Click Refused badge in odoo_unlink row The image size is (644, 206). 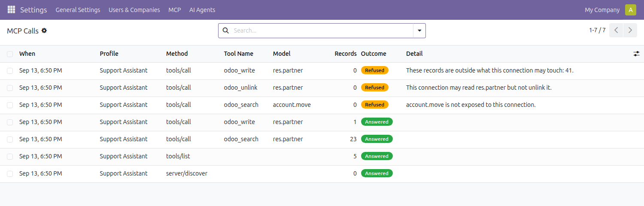click(x=375, y=88)
